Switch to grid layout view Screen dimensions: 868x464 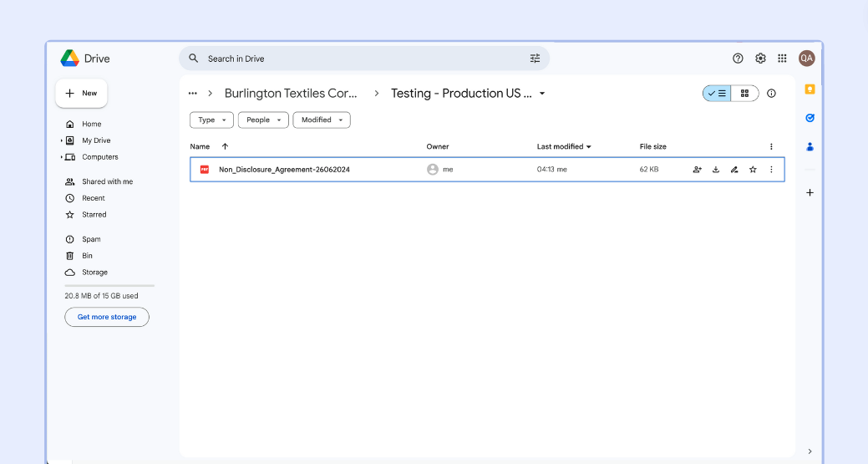[x=744, y=94]
